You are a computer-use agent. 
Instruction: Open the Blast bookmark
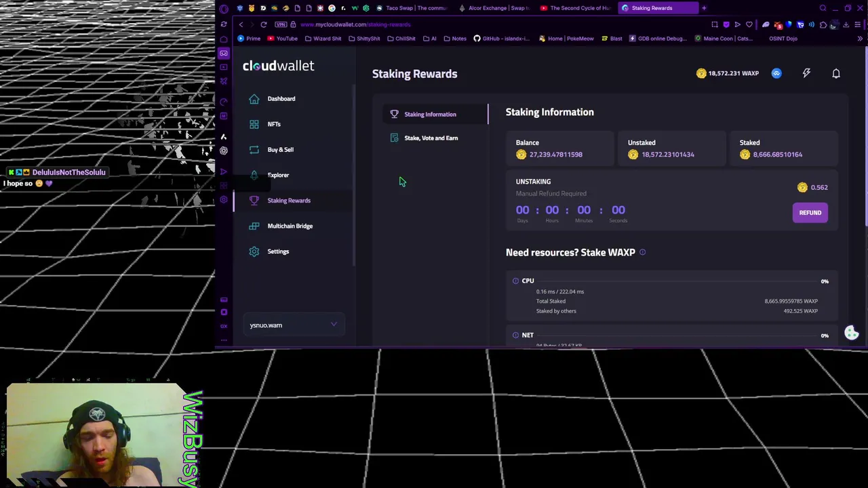(612, 39)
